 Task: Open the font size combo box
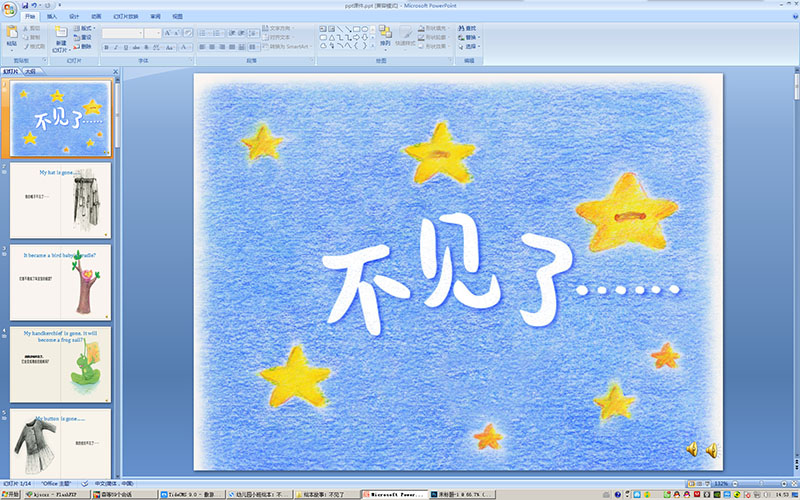(x=153, y=33)
